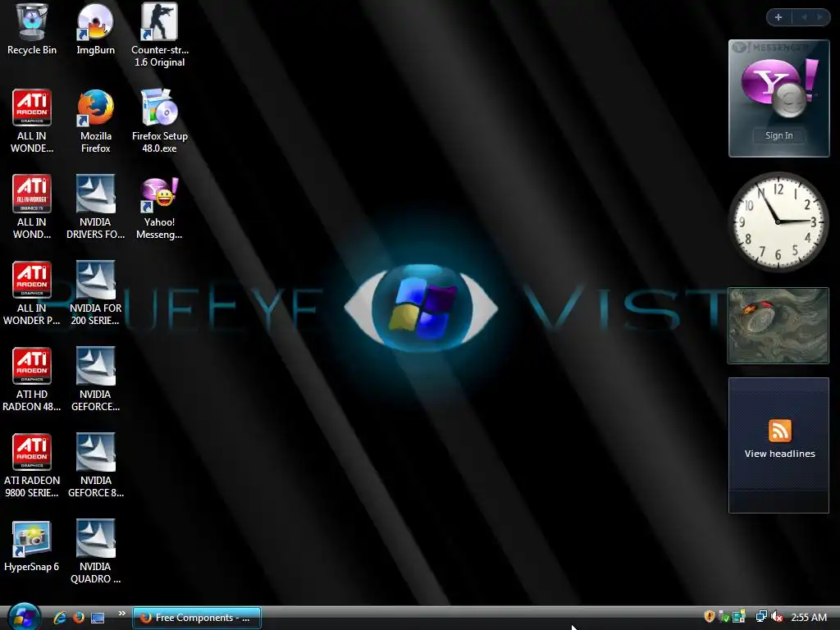The height and width of the screenshot is (630, 840).
Task: Click the Show Desktop Quick Launch icon
Action: tap(98, 618)
